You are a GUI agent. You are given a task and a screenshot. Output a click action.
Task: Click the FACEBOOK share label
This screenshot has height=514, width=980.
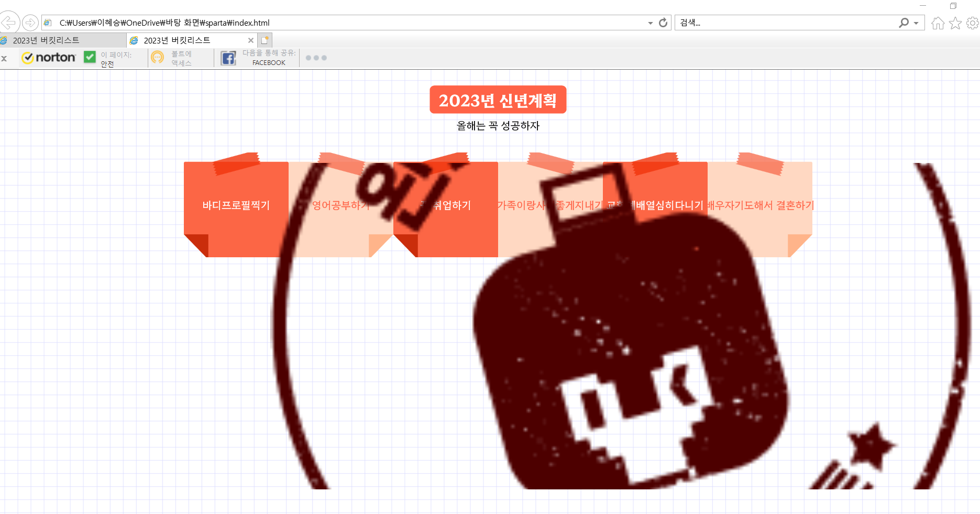coord(269,62)
